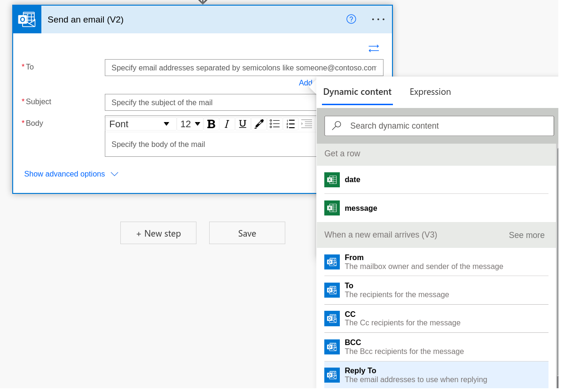
Task: Click the To email address field
Action: click(244, 68)
